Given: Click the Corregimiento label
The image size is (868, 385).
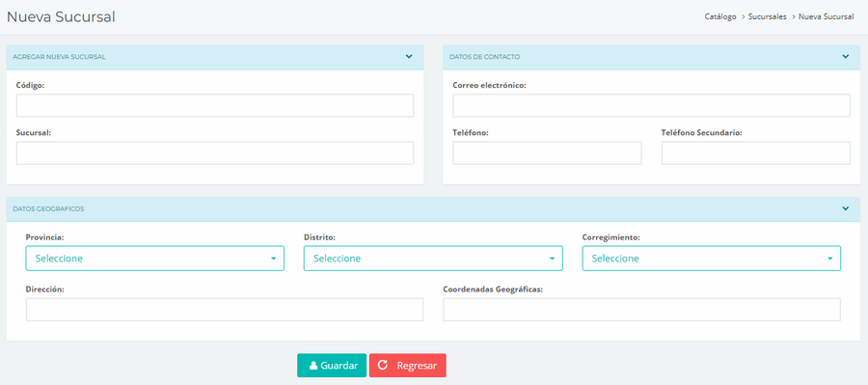Looking at the screenshot, I should [x=611, y=237].
